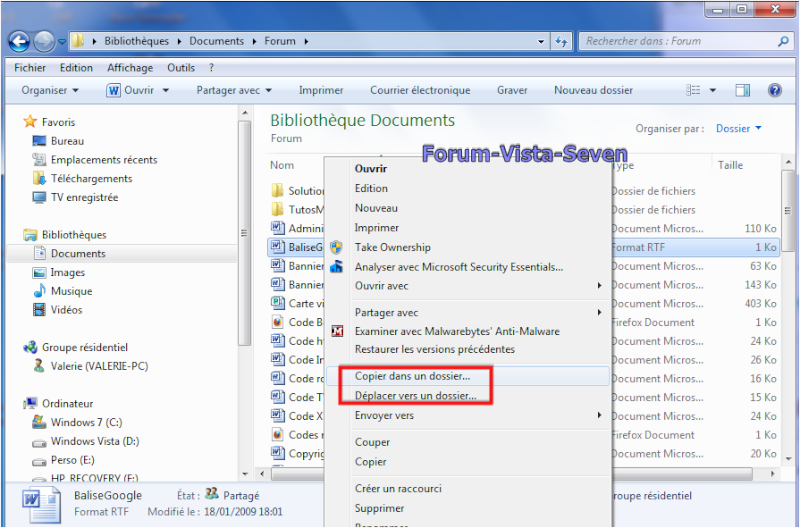This screenshot has height=528, width=800.
Task: Open the Affichage menu
Action: coord(130,68)
